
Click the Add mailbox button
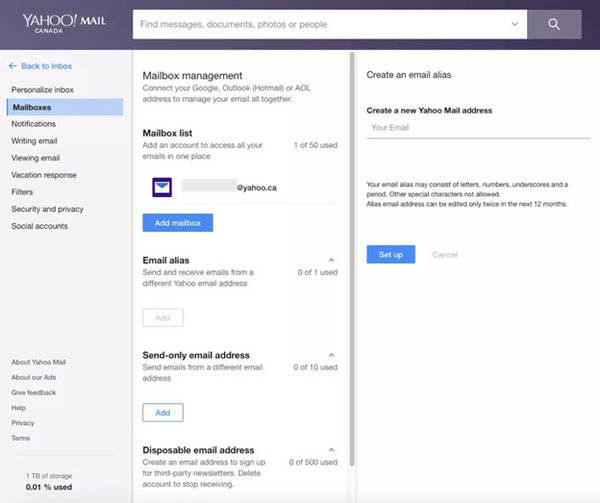point(178,223)
